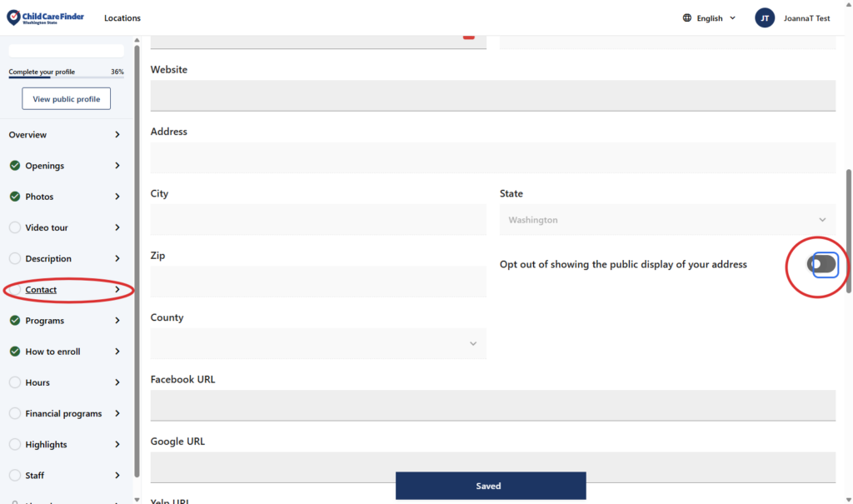853x504 pixels.
Task: Click the status circle beside Video tour
Action: [15, 227]
